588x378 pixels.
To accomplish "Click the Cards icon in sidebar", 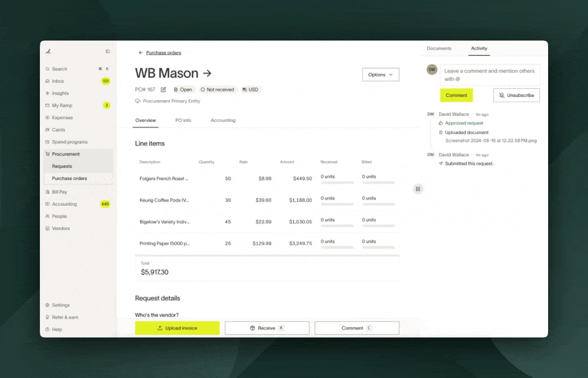I will pos(47,130).
